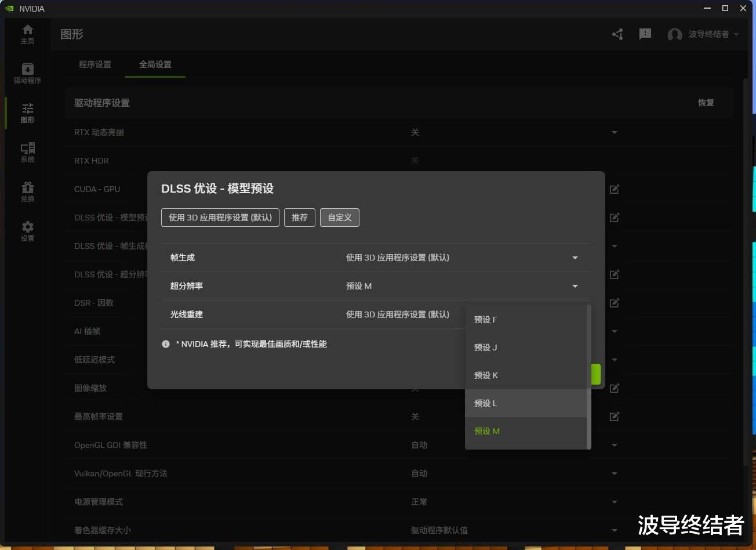The width and height of the screenshot is (756, 550).
Task: Click the 驱动程序默认值 value text
Action: pos(439,530)
